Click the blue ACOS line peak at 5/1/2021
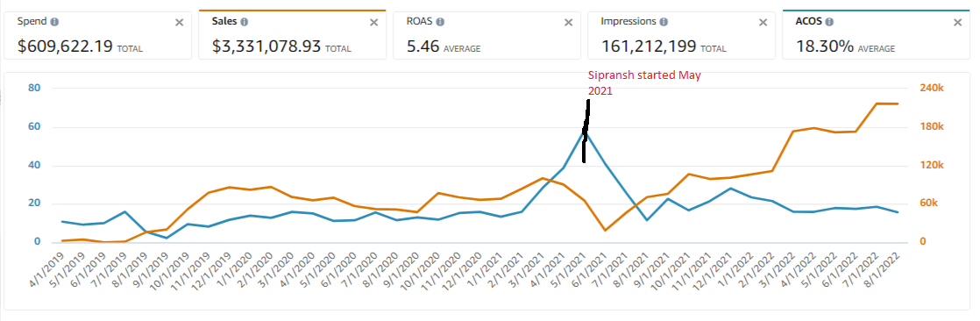Image resolution: width=980 pixels, height=321 pixels. point(585,130)
